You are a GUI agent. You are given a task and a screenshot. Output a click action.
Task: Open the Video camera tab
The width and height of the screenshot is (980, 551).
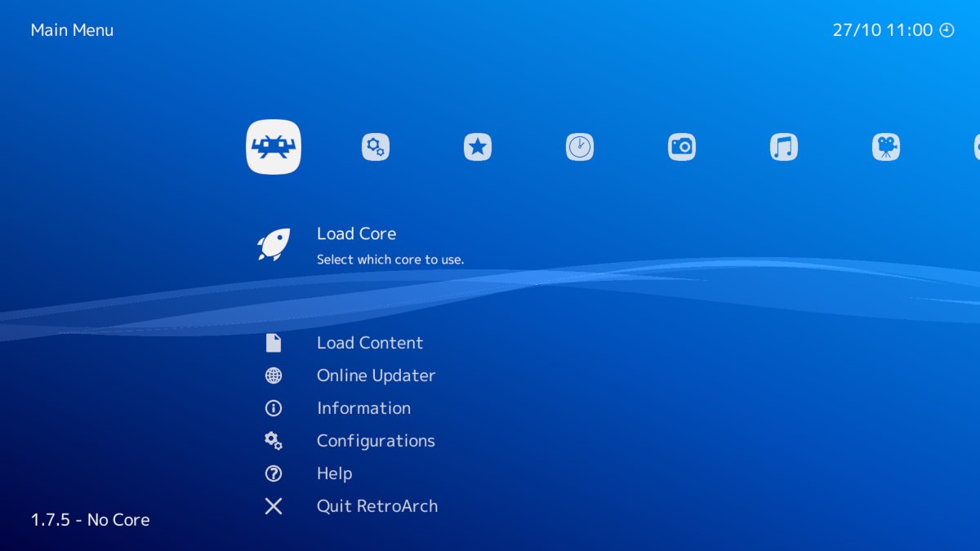pos(886,147)
